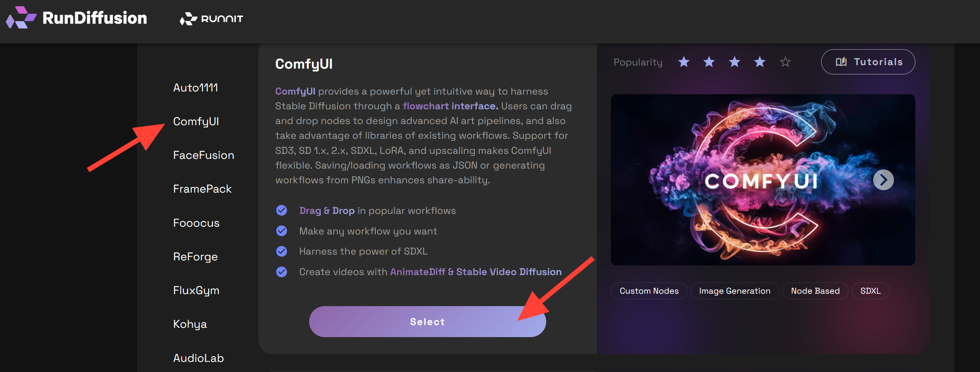Click the SDXL tag chip

[x=870, y=291]
